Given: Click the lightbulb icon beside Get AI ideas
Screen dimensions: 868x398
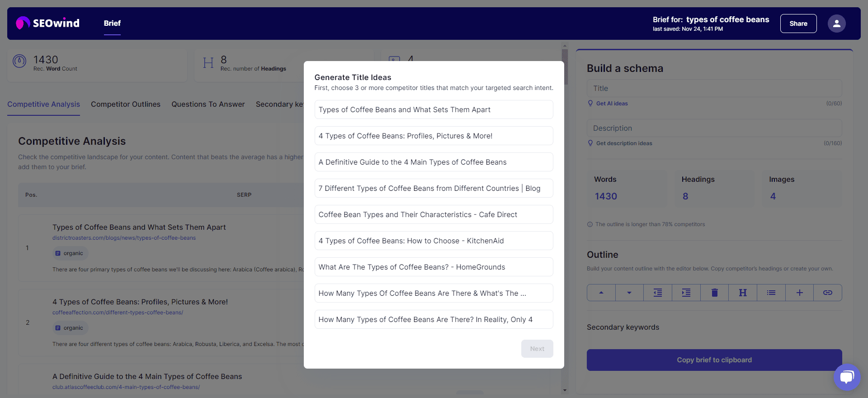Looking at the screenshot, I should click(x=590, y=103).
